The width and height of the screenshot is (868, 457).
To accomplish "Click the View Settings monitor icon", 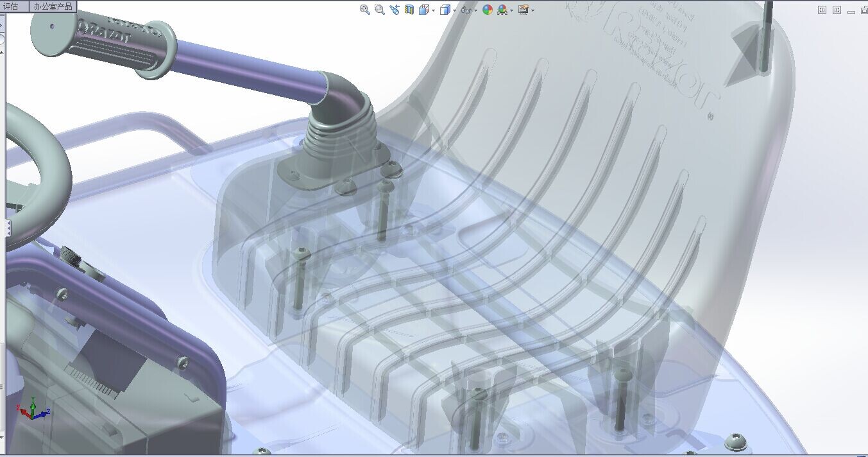I will point(523,10).
